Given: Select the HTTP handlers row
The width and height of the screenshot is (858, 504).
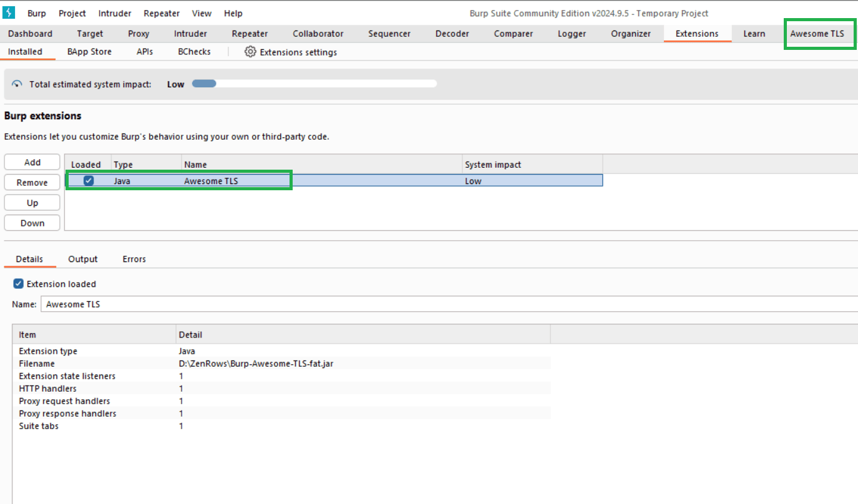Looking at the screenshot, I should (x=282, y=389).
